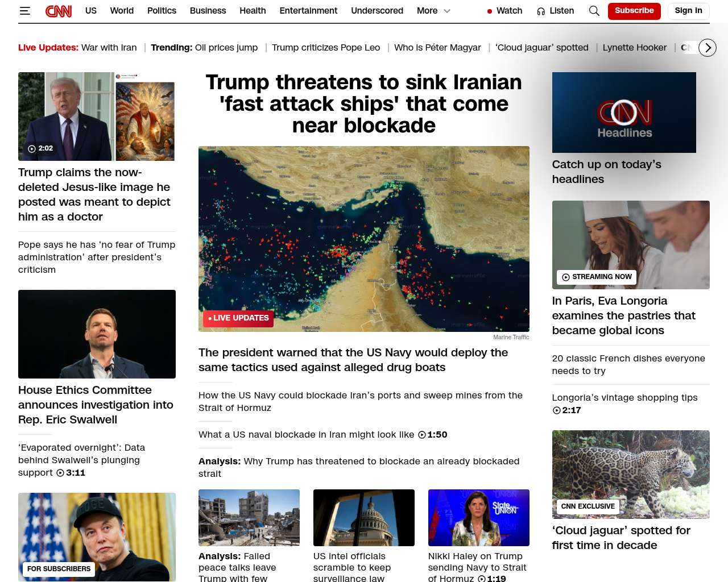Open the Eric Swalwell photo thumbnail
The image size is (728, 582).
pyautogui.click(x=97, y=334)
